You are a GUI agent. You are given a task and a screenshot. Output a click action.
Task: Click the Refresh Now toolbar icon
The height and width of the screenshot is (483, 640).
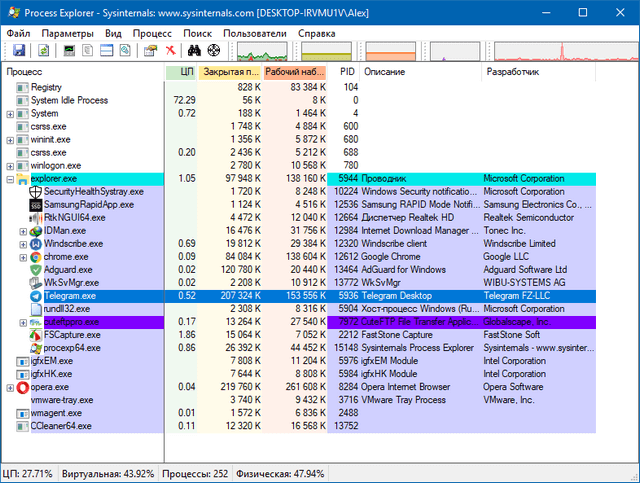pos(44,50)
